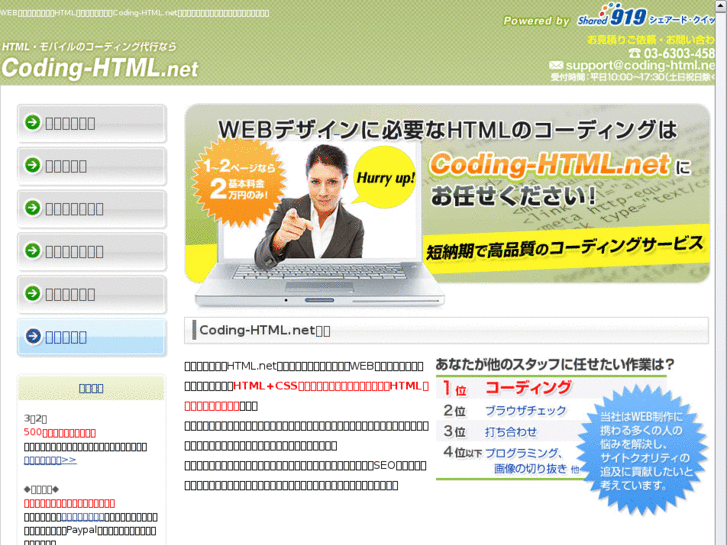
Task: Click the envelope icon beside the support email
Action: click(x=556, y=65)
